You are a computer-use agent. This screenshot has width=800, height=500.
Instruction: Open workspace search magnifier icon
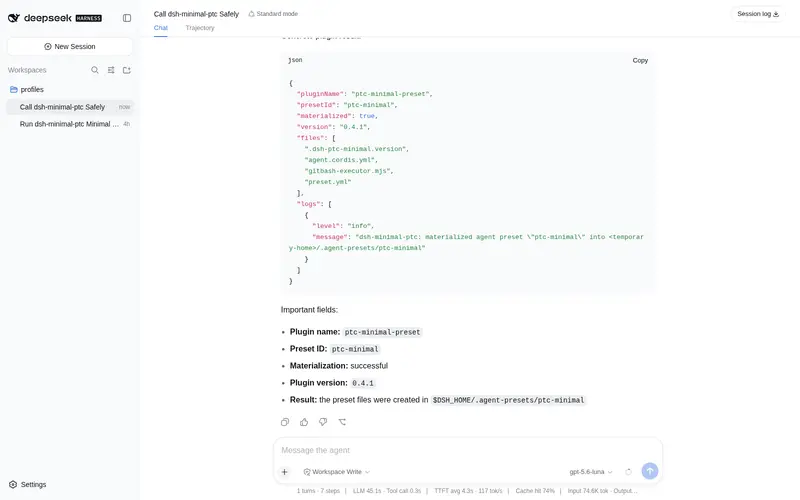(x=95, y=70)
